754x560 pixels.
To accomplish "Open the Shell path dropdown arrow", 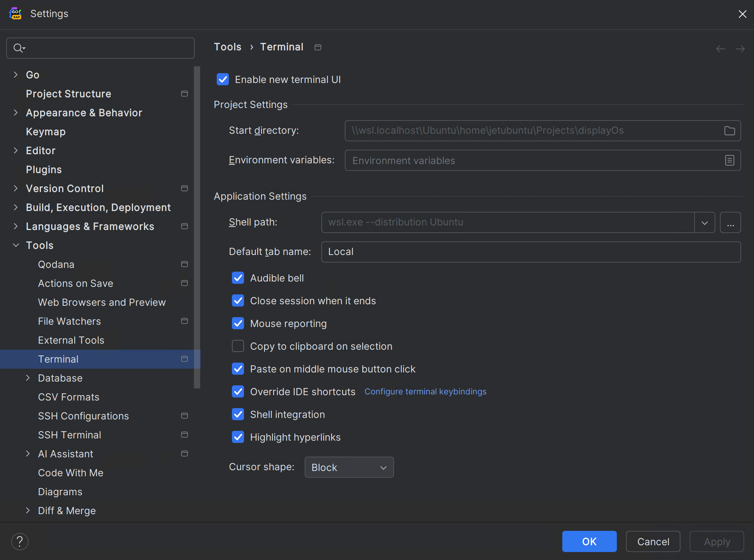I will [705, 222].
